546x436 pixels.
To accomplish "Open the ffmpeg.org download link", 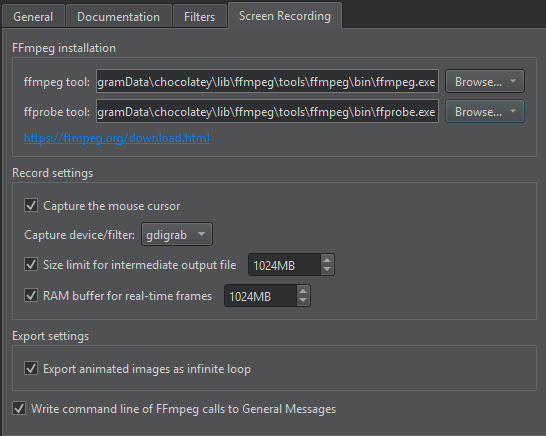I will click(117, 138).
